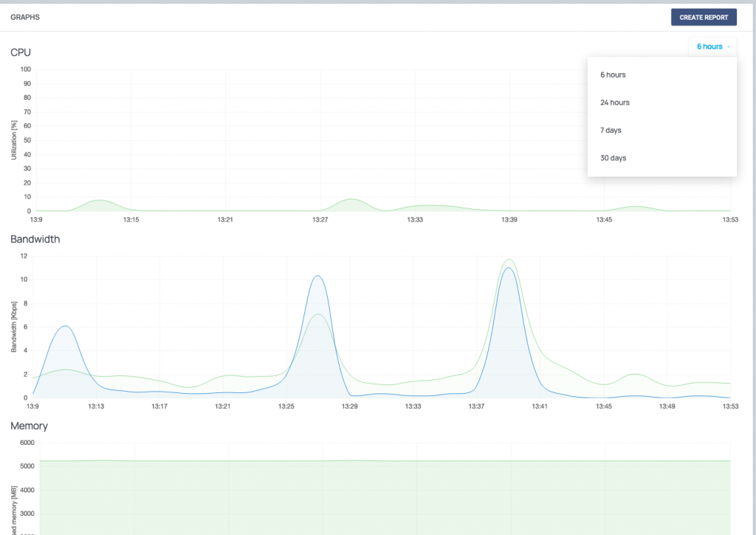
Task: Click the 100 value on CPU axis
Action: (x=26, y=69)
